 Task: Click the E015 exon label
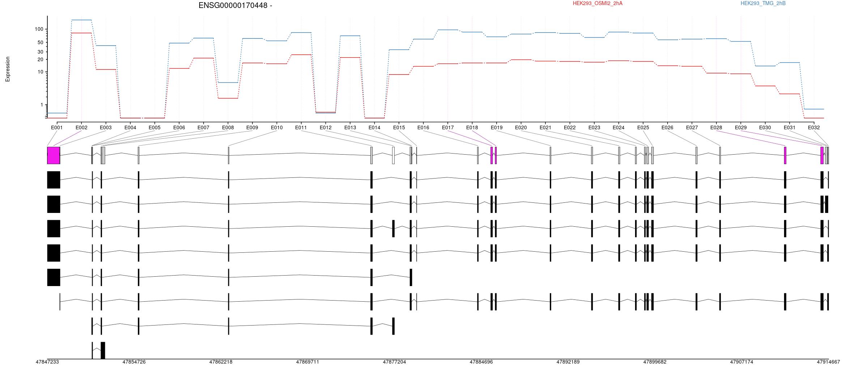(399, 127)
